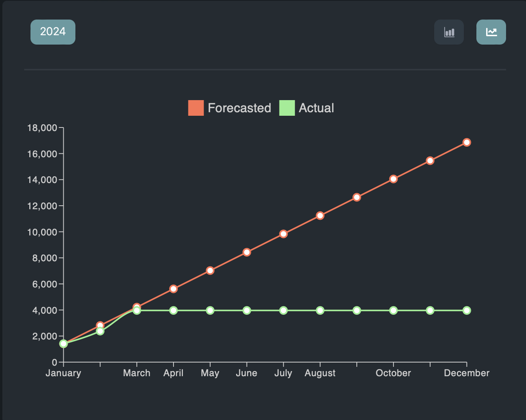
Task: Click the October axis label
Action: point(394,373)
